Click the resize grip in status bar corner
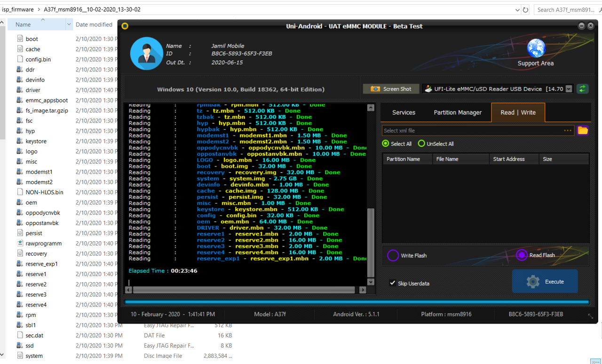 590,316
